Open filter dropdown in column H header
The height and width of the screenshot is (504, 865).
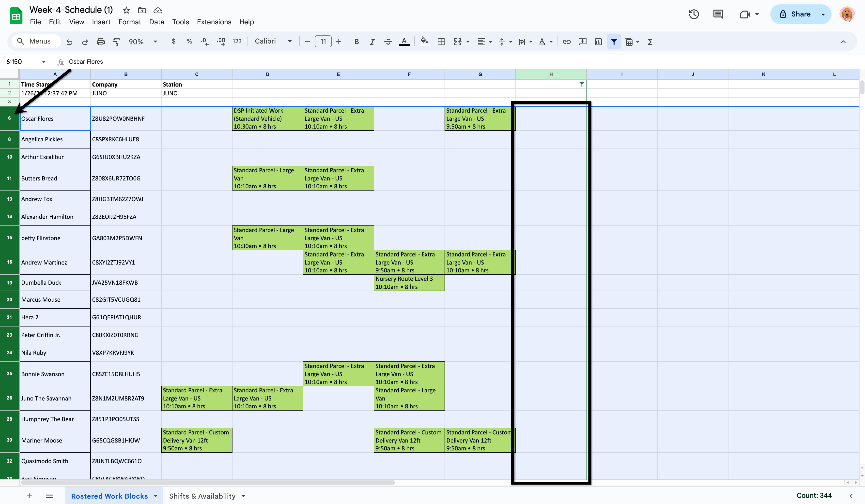(x=582, y=84)
